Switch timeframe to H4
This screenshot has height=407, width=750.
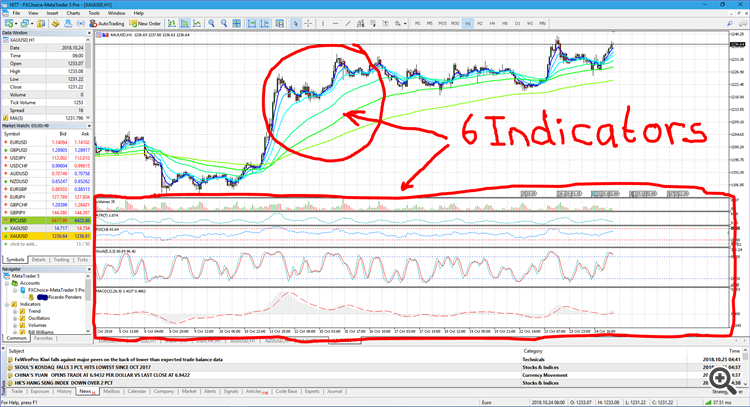point(492,23)
